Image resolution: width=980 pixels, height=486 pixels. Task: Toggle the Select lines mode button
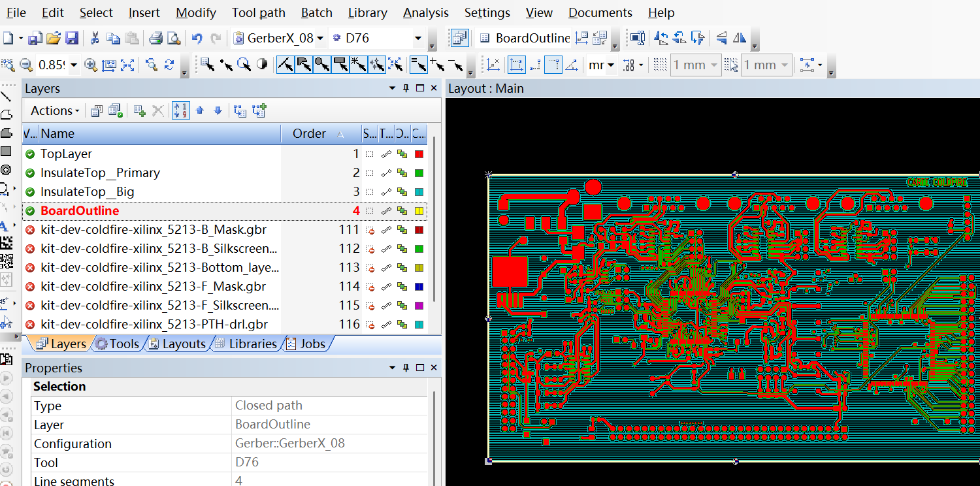pos(285,65)
